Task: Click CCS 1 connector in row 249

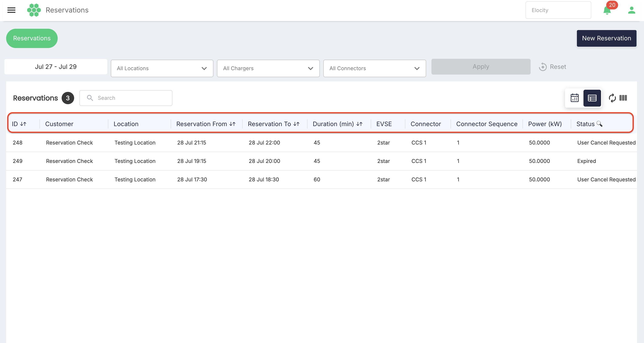Action: [x=419, y=161]
